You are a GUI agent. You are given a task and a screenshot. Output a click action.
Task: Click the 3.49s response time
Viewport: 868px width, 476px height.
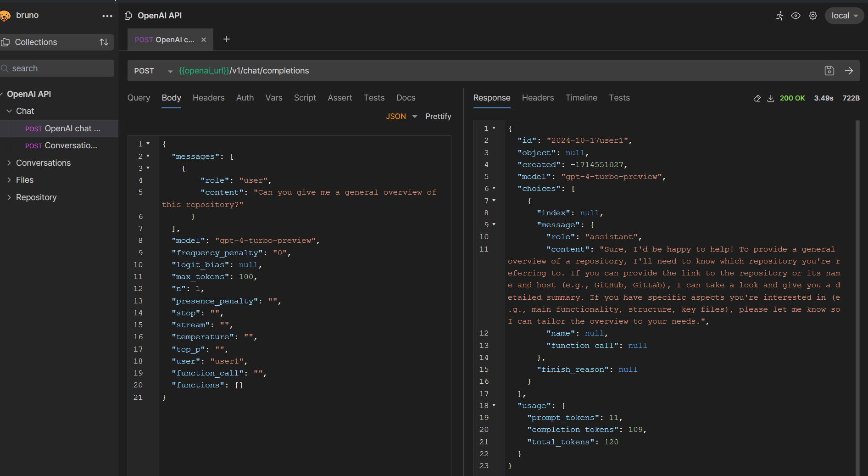click(823, 98)
